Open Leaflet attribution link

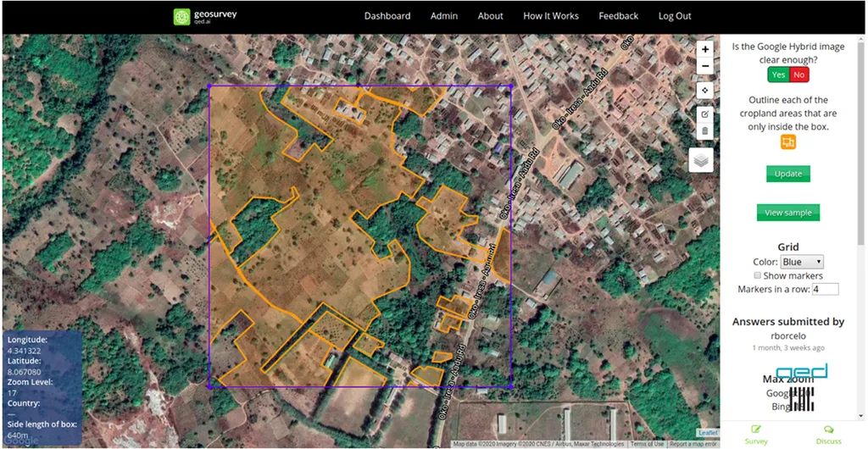(x=708, y=433)
